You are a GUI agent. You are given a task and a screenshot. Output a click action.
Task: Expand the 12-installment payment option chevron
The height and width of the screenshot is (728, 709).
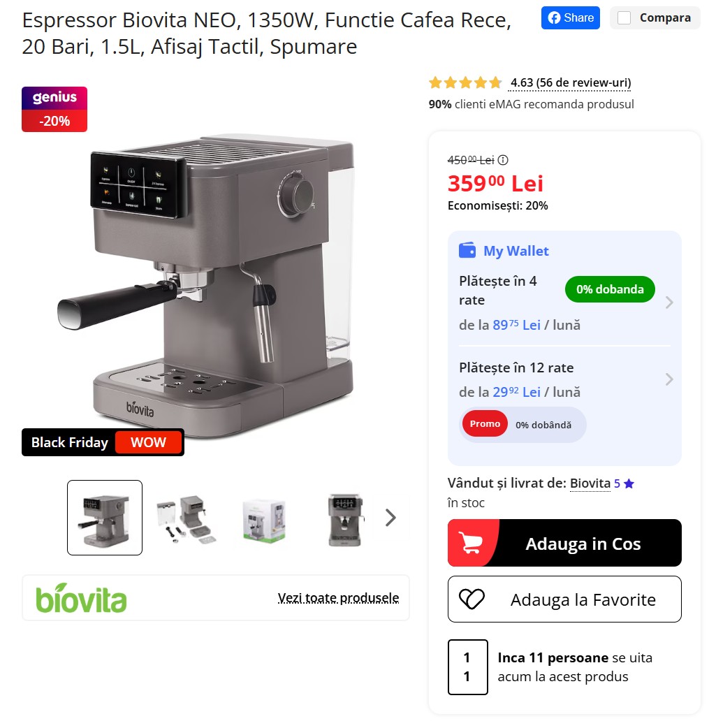tap(669, 379)
